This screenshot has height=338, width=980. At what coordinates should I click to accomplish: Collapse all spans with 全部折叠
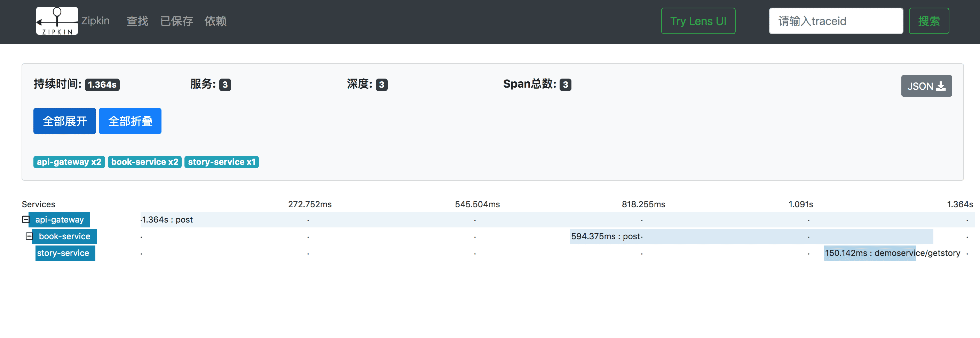click(130, 121)
